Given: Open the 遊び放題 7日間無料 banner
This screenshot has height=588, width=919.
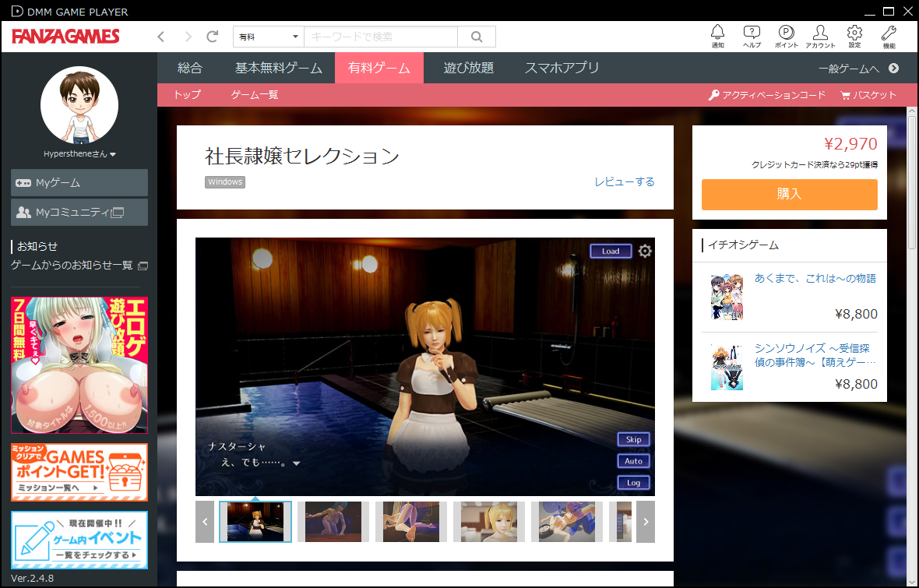Looking at the screenshot, I should click(x=79, y=365).
